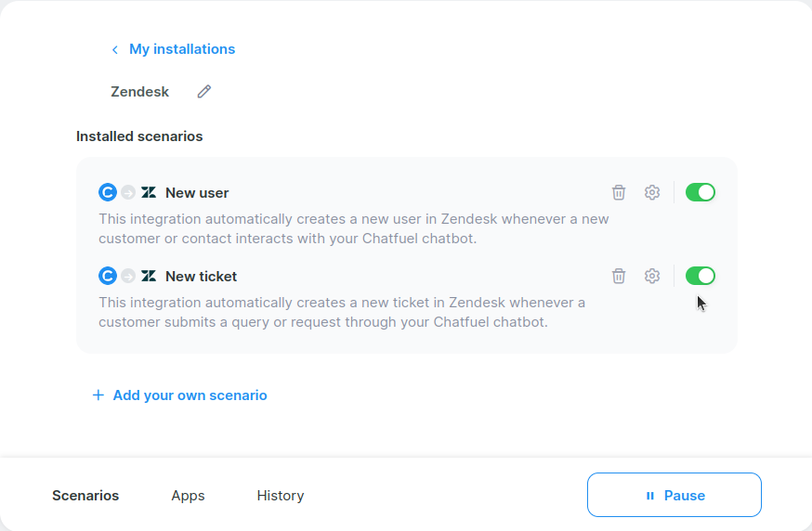Viewport: 812px width, 531px height.
Task: Click Zendesk logo in New user row
Action: pos(149,192)
